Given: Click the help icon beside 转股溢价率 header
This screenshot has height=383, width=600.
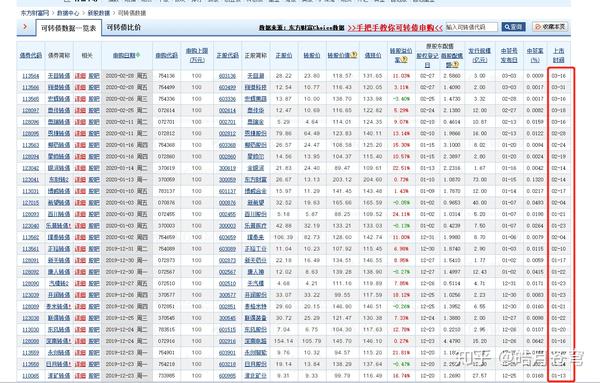Looking at the screenshot, I should tap(404, 60).
